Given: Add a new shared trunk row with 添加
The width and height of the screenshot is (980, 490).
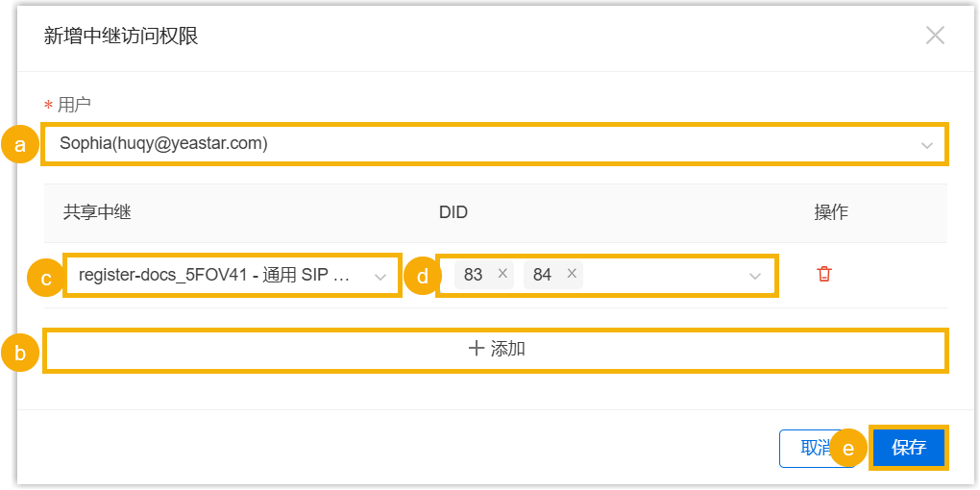Looking at the screenshot, I should coord(496,349).
